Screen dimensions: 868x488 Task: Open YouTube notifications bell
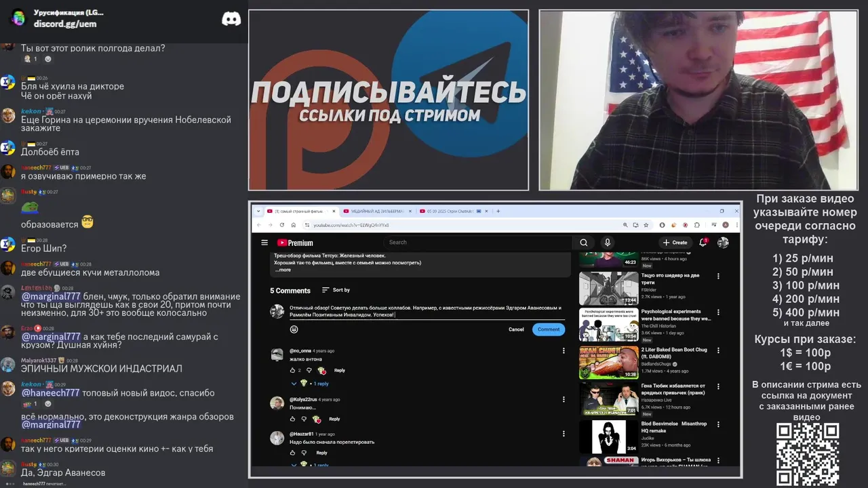(703, 243)
